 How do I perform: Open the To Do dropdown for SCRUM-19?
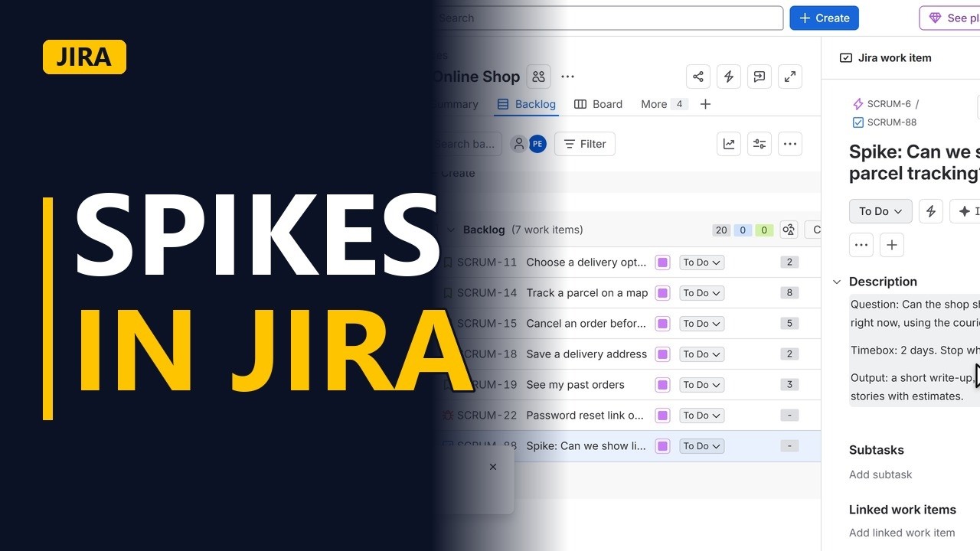(701, 385)
